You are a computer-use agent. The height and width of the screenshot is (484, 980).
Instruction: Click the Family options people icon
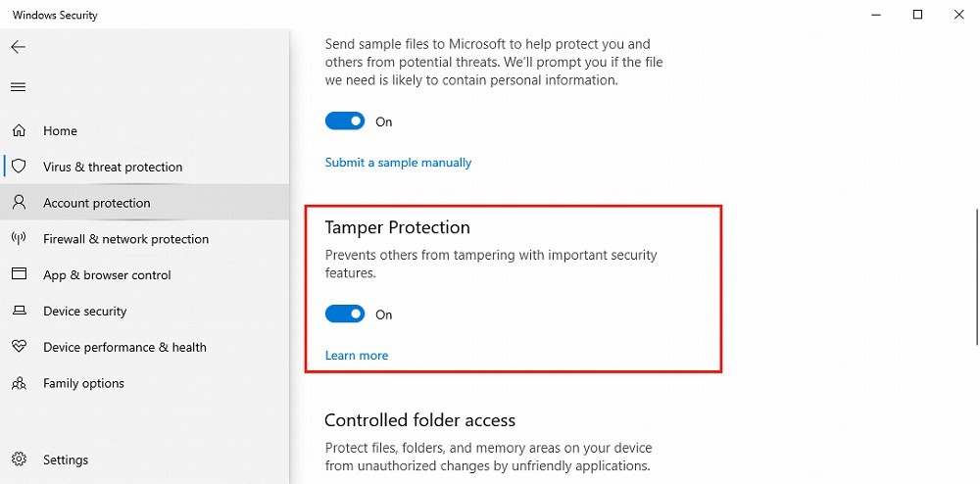[x=19, y=383]
